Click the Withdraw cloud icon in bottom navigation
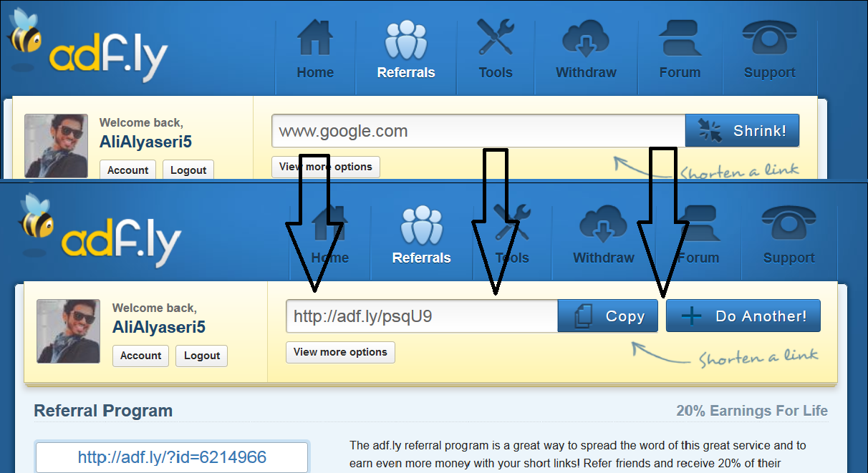The width and height of the screenshot is (868, 473). click(x=604, y=224)
